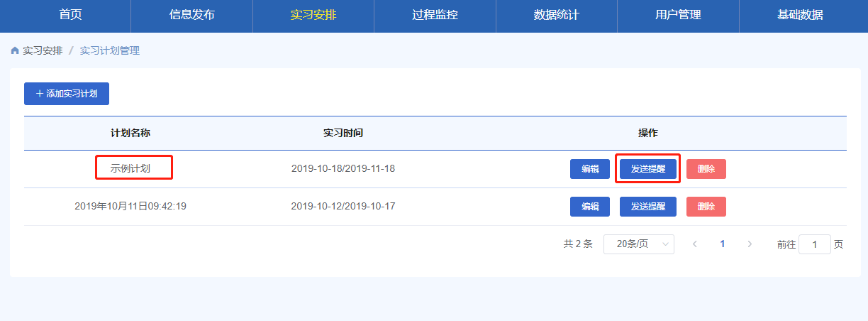The image size is (868, 321).
Task: Click the go-to page number input field
Action: 815,244
